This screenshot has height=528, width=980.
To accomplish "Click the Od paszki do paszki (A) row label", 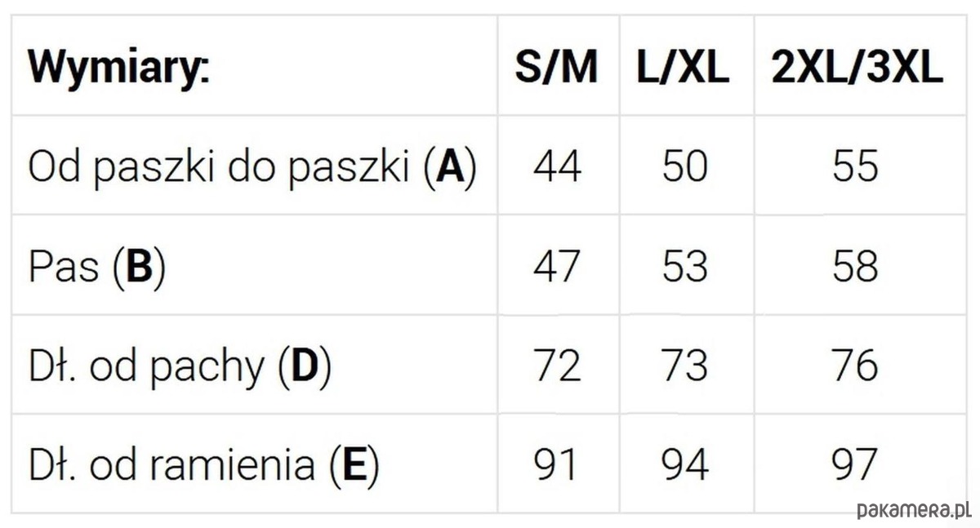I will click(x=252, y=167).
